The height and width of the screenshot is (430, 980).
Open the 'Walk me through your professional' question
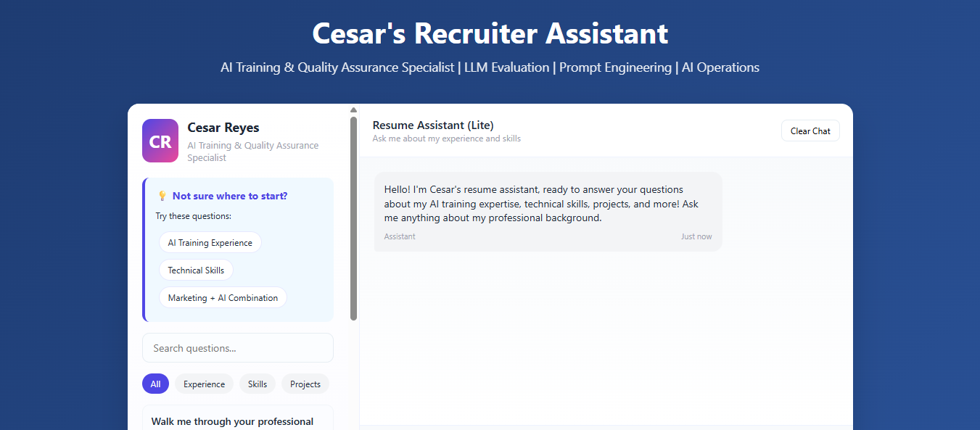233,421
